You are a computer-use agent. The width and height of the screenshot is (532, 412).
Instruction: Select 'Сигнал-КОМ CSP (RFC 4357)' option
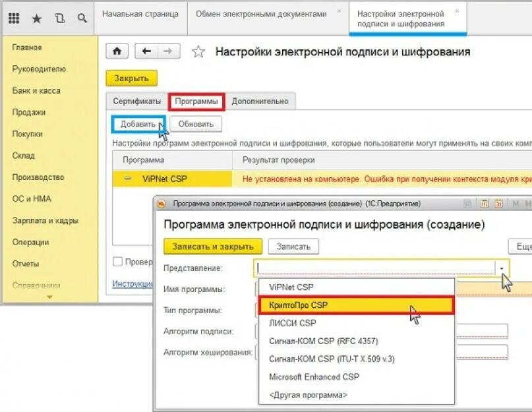click(x=356, y=341)
